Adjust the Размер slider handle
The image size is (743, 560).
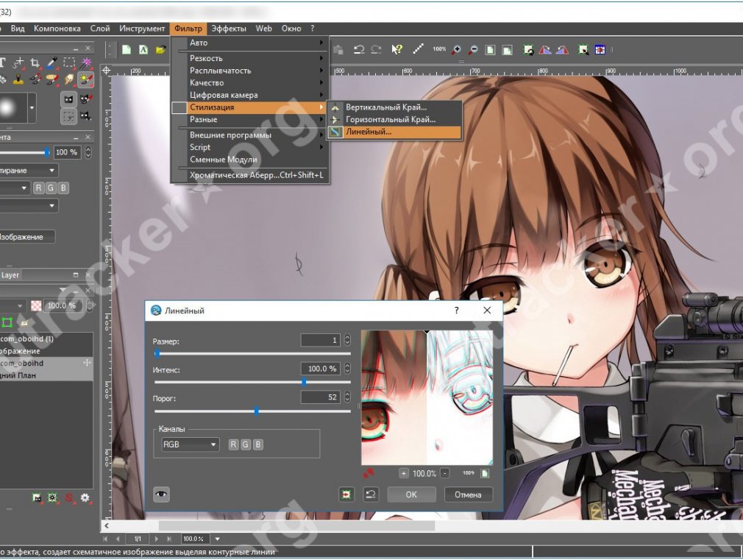tap(157, 353)
